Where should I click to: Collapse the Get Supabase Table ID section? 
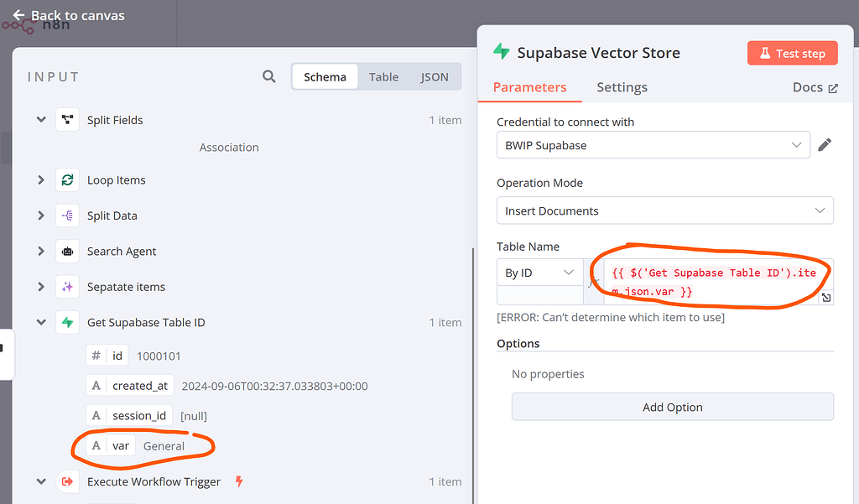(40, 322)
